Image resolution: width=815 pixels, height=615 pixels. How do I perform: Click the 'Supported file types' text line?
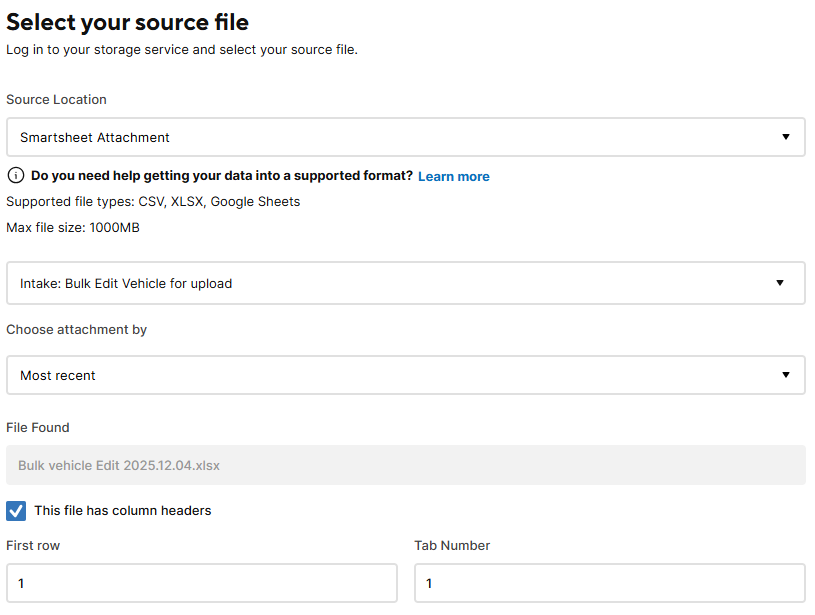pyautogui.click(x=153, y=202)
